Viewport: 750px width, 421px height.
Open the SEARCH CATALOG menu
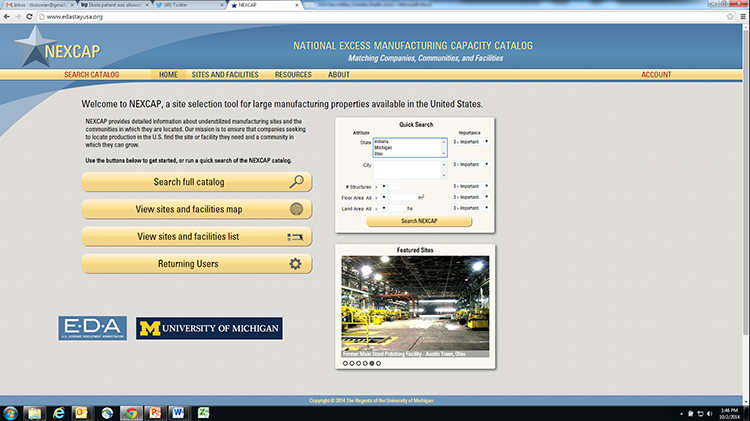pyautogui.click(x=92, y=75)
